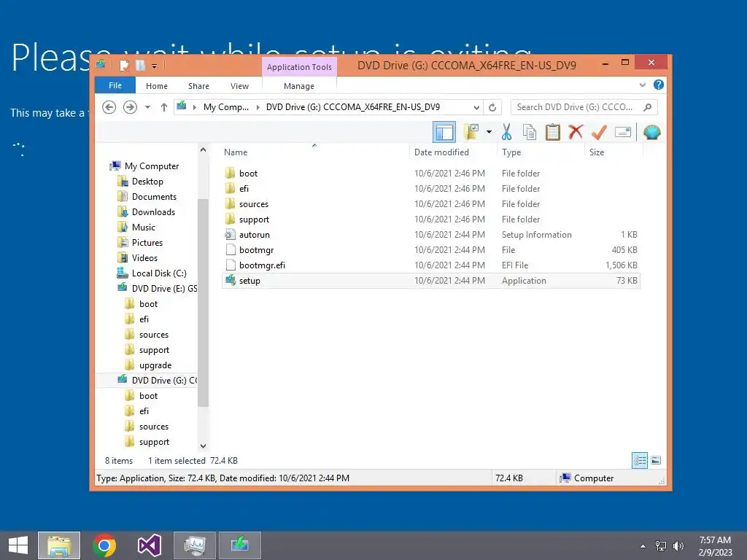The width and height of the screenshot is (747, 560).
Task: Go back with the Back arrow
Action: (109, 107)
